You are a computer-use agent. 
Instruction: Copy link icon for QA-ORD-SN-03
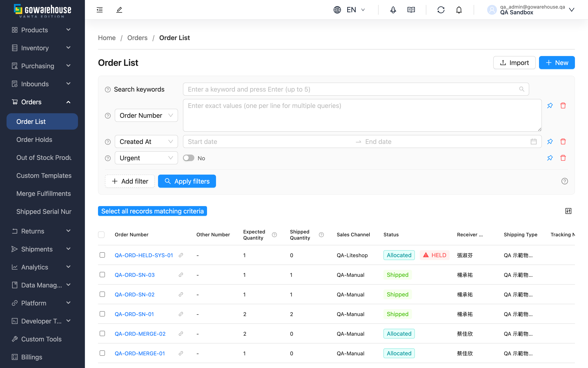(181, 275)
